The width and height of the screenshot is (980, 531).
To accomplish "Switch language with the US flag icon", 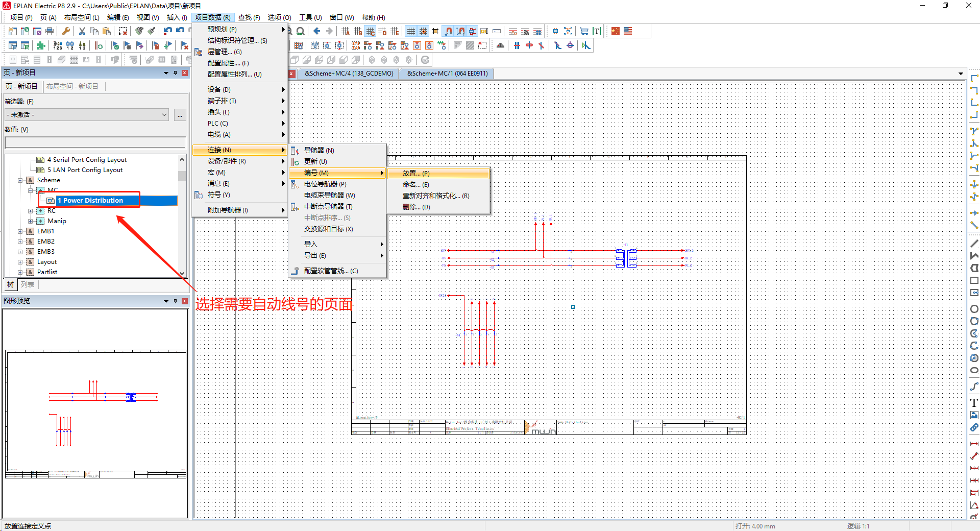I will (x=628, y=31).
